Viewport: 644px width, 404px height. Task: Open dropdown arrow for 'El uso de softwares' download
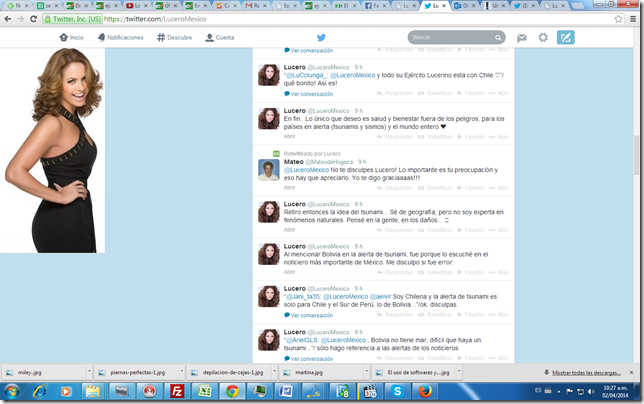[459, 372]
